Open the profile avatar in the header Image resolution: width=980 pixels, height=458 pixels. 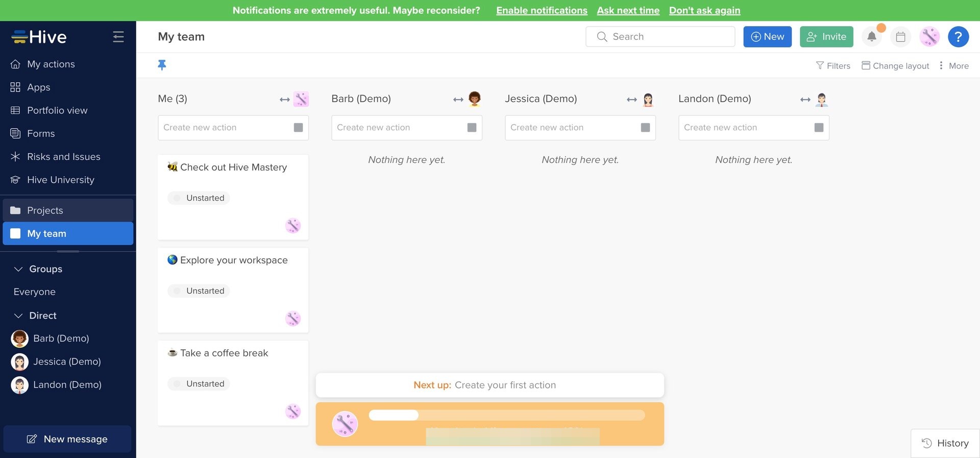[x=929, y=37]
